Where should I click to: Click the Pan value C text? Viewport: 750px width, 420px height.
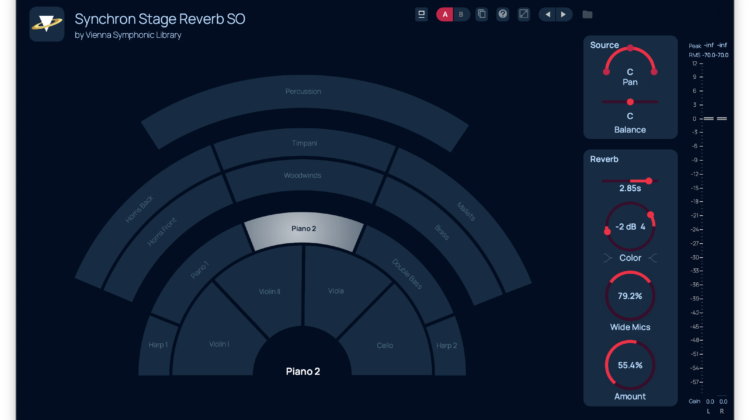click(x=630, y=72)
